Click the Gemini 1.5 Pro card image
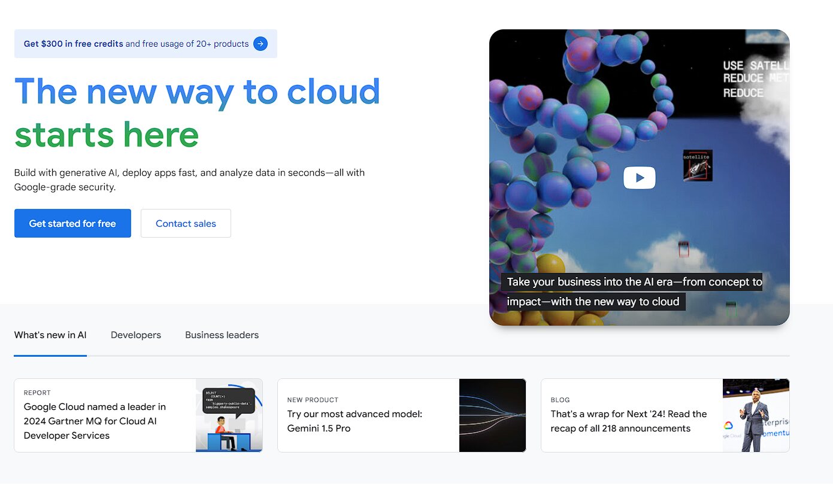This screenshot has width=833, height=504. click(492, 415)
